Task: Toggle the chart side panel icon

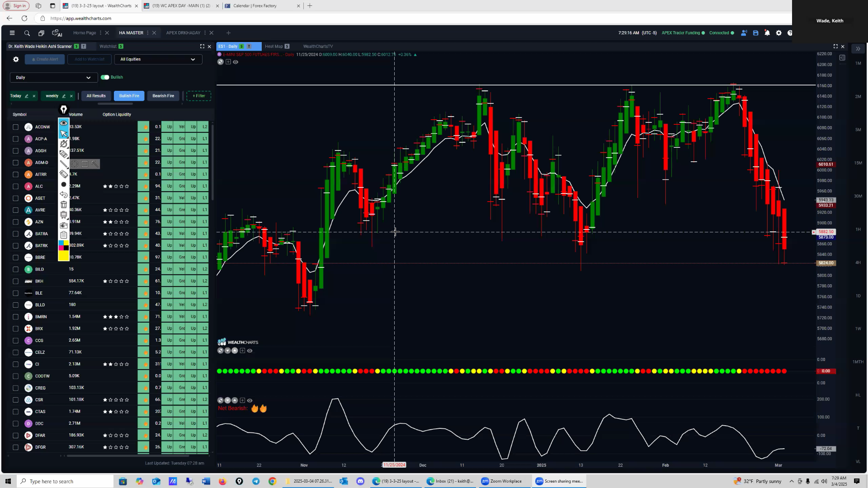Action: [x=842, y=58]
